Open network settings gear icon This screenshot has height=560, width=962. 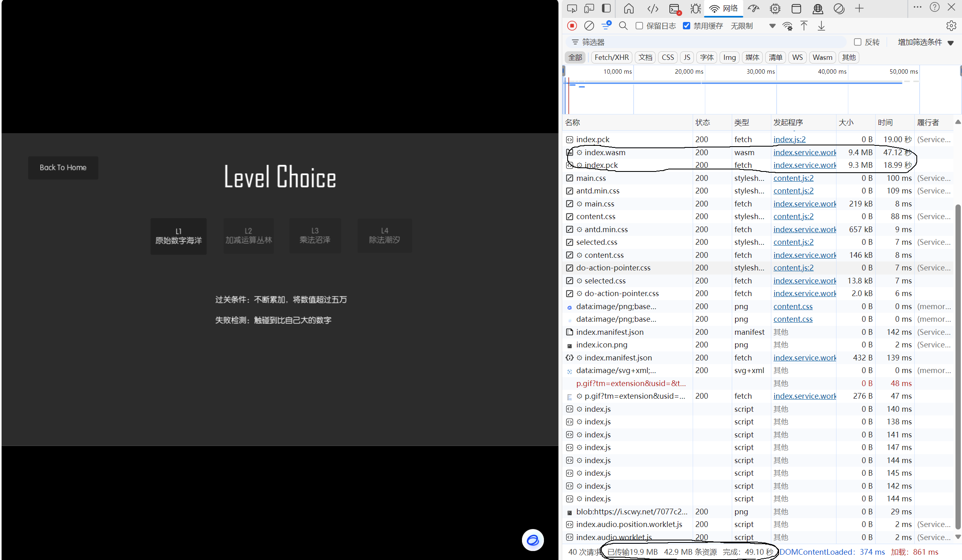[x=951, y=26]
